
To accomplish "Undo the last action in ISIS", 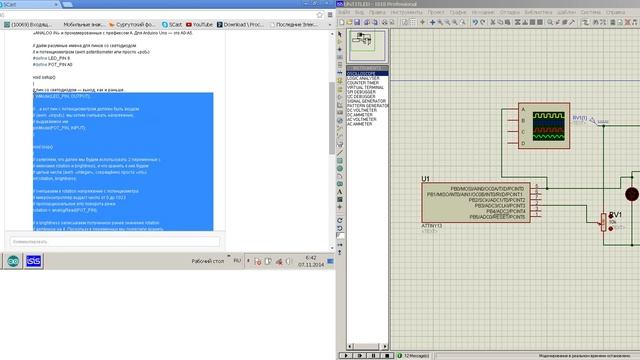I will click(475, 22).
